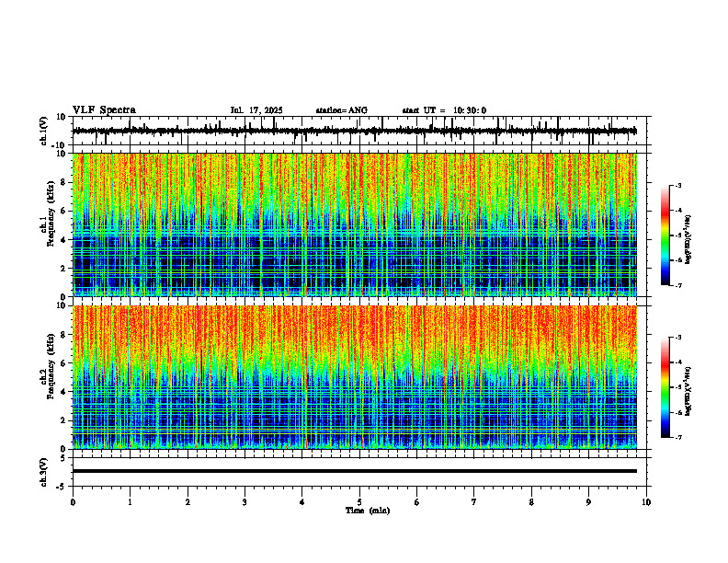Click the ch.2 "Frequency (kHz)" axis label
The image size is (728, 563).
point(51,366)
